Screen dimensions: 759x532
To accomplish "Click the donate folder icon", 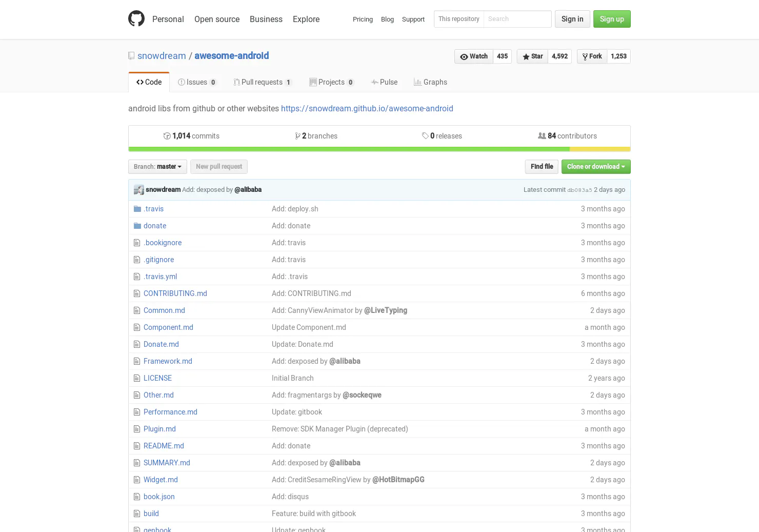I will pyautogui.click(x=137, y=226).
